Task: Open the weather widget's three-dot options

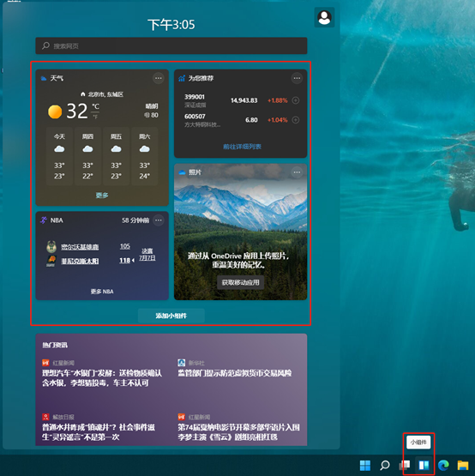Action: tap(159, 78)
